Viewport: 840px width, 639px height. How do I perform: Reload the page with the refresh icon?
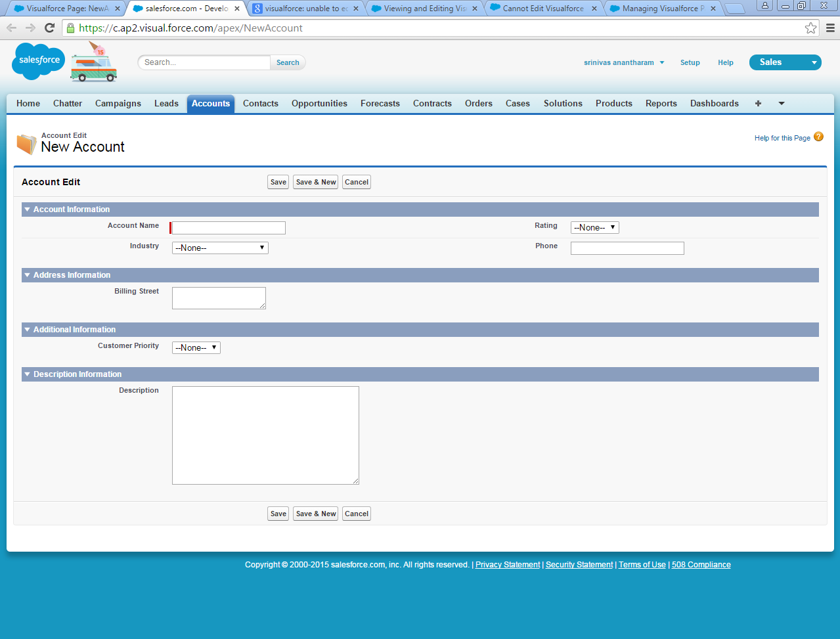[x=49, y=28]
